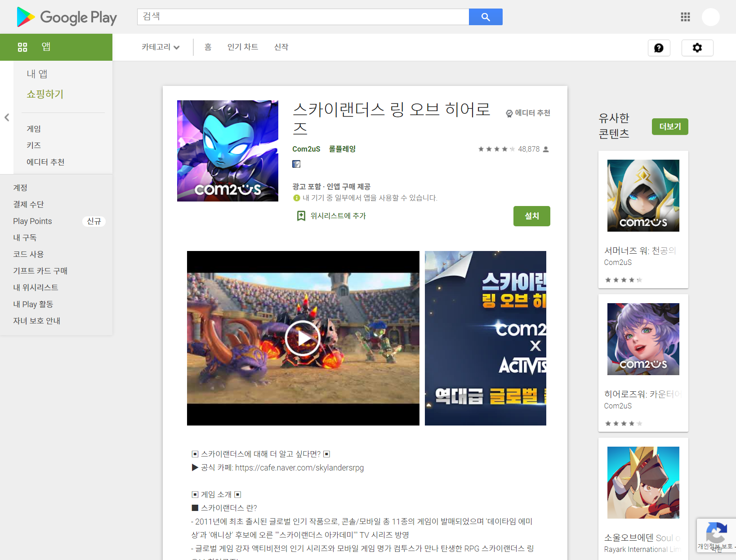
Task: Open the second screenshot with Activision text
Action: click(x=486, y=338)
